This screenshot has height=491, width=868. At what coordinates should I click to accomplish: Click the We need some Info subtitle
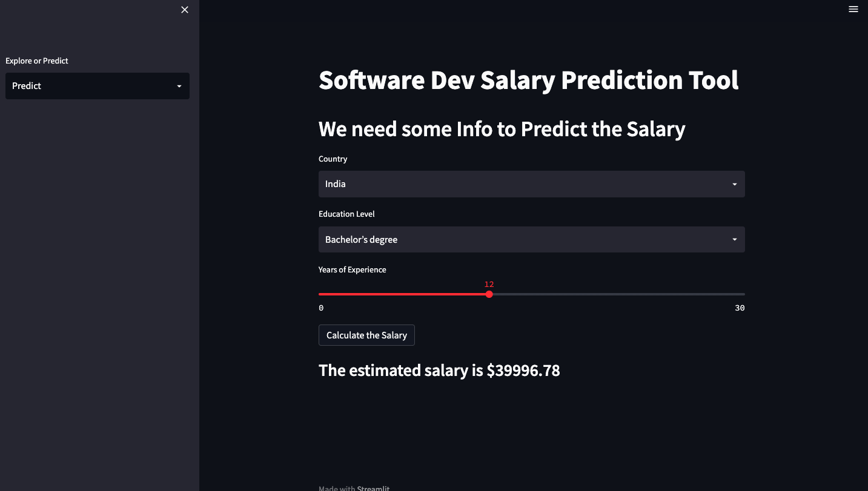pos(502,129)
